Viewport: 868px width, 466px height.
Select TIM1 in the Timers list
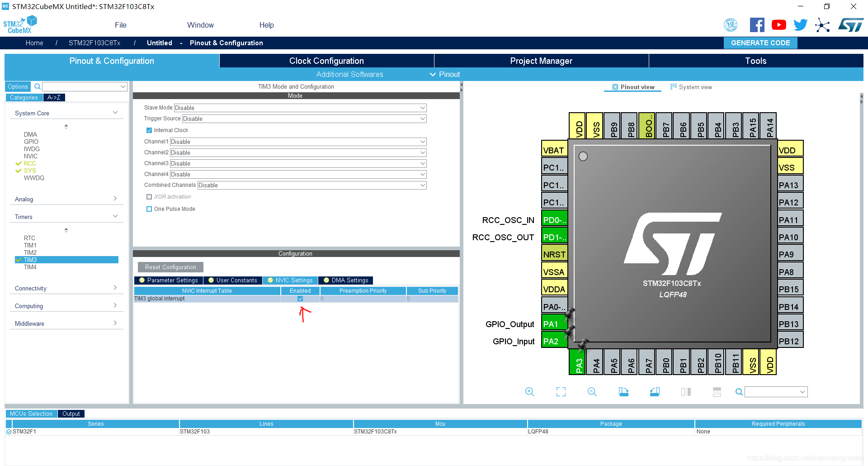point(30,245)
